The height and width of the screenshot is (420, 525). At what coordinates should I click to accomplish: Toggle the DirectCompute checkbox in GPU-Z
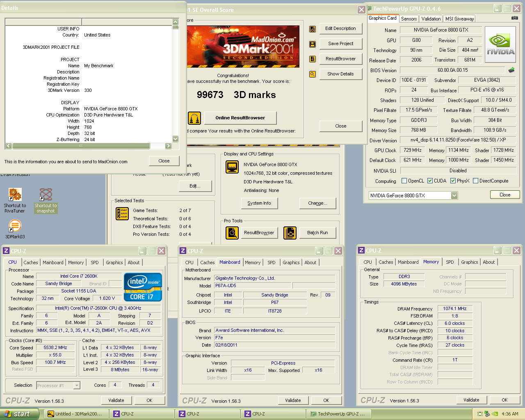[475, 181]
